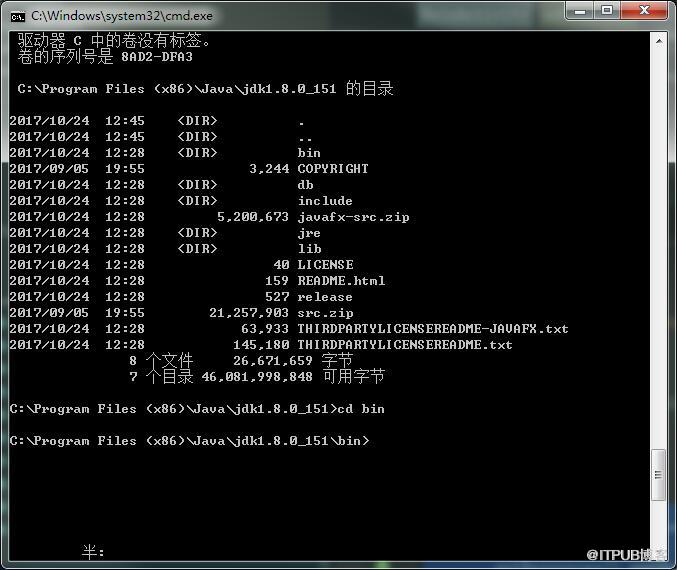
Task: Click the size value 3,244
Action: pos(269,169)
